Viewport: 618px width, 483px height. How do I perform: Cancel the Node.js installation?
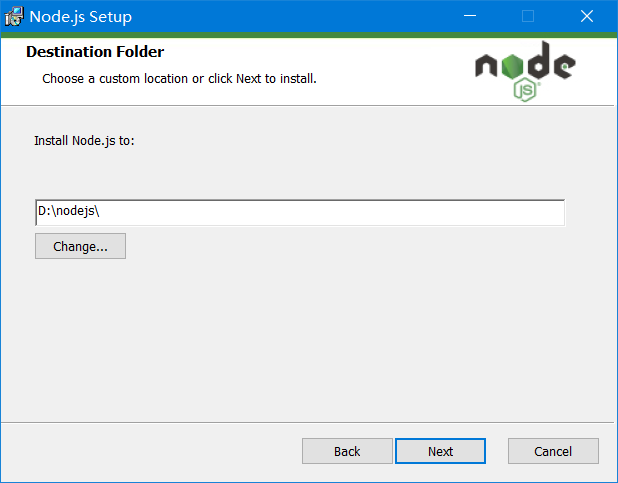click(x=553, y=451)
